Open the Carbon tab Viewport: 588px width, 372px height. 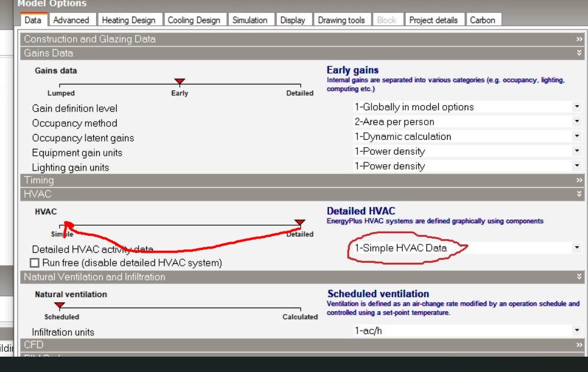[482, 20]
